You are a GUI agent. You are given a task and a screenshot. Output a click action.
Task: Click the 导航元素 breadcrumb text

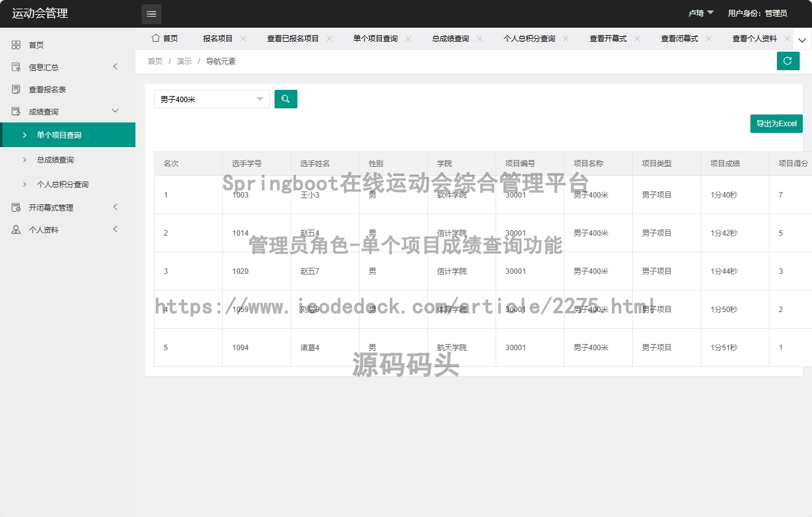[x=221, y=61]
